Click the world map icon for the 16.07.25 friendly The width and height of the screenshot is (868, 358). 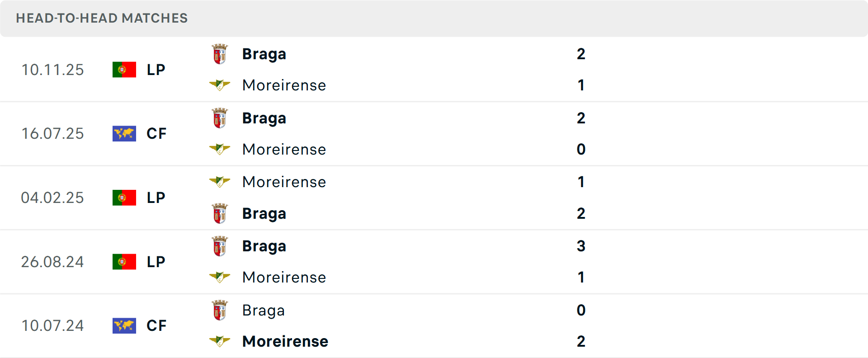click(124, 133)
